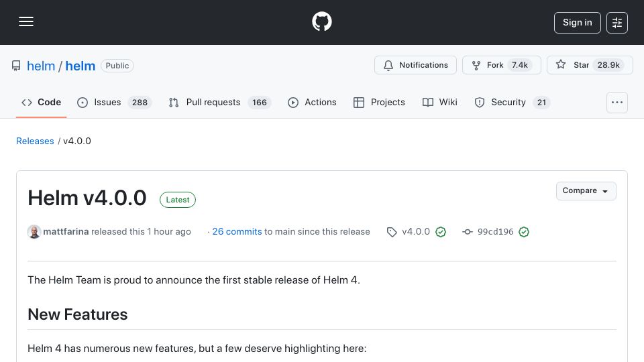Go back to the Releases breadcrumb link
The width and height of the screenshot is (644, 362).
click(35, 141)
